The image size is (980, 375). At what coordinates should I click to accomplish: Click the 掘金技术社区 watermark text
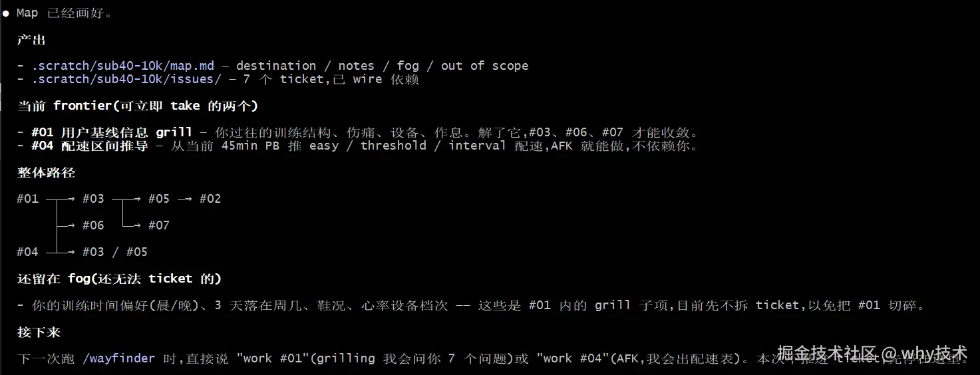click(822, 352)
